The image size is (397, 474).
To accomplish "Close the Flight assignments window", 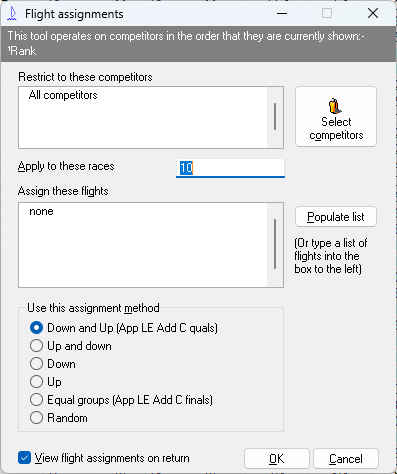I will (x=373, y=14).
